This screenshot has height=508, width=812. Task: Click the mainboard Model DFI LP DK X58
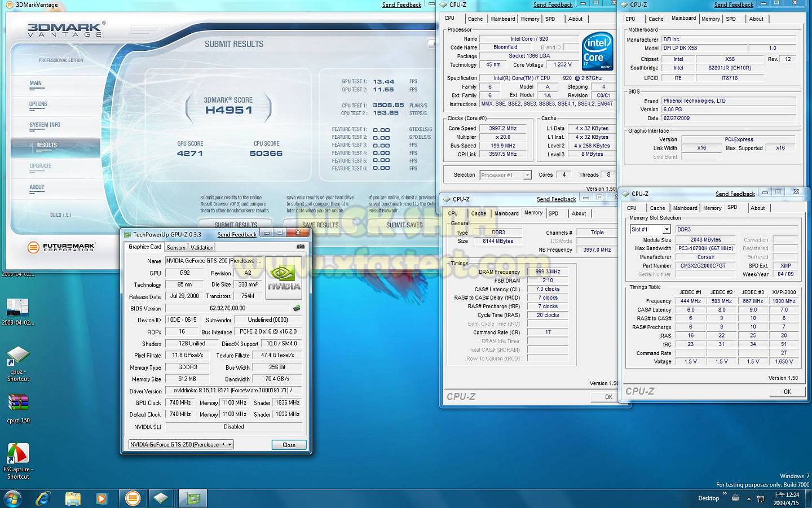click(704, 48)
